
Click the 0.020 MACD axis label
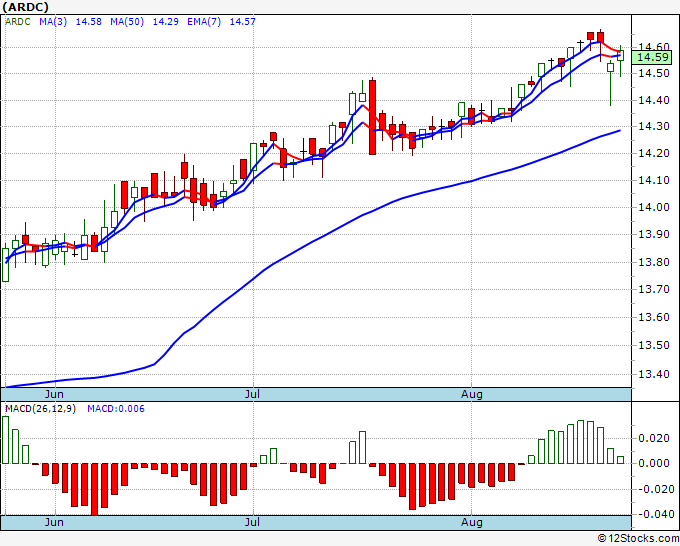pos(656,438)
